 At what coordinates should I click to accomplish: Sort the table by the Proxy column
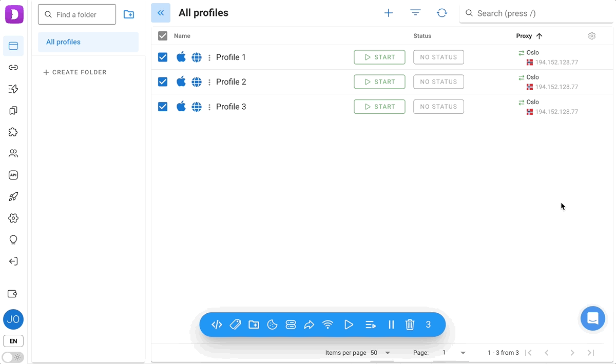pos(529,36)
